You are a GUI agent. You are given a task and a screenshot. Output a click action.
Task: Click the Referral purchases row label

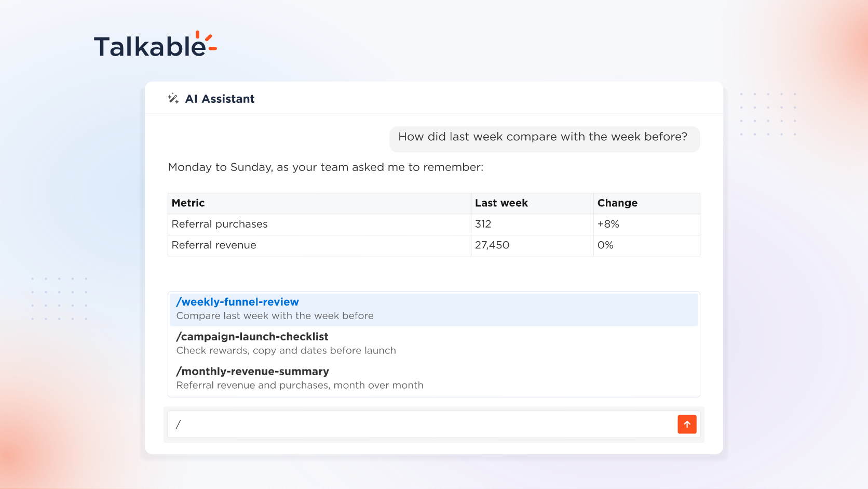[220, 224]
